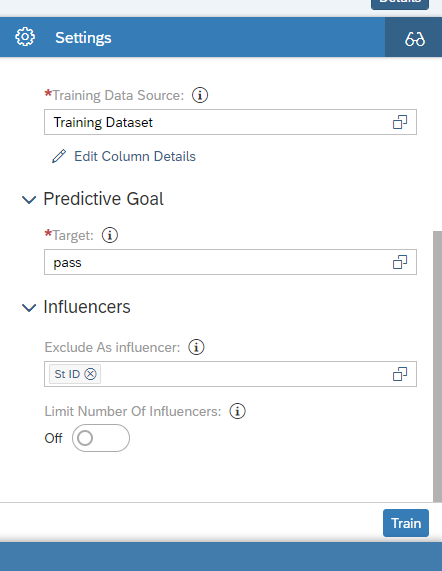
Task: Collapse the Predictive Goal section
Action: tap(29, 199)
